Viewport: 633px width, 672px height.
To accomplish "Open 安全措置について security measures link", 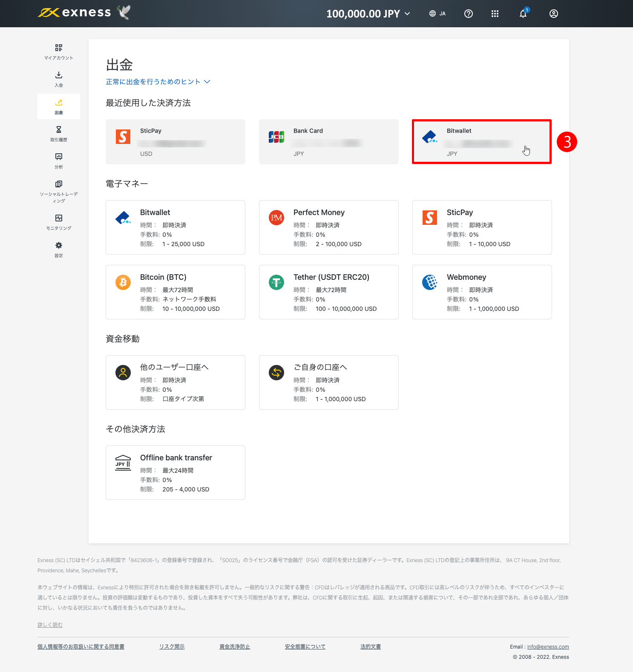I will coord(305,646).
